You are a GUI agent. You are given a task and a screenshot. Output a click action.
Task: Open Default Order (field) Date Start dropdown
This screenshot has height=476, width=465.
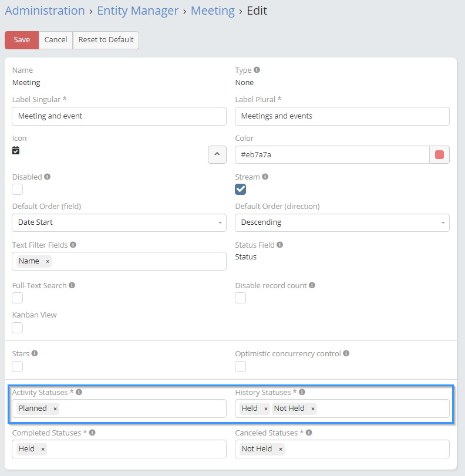[119, 222]
